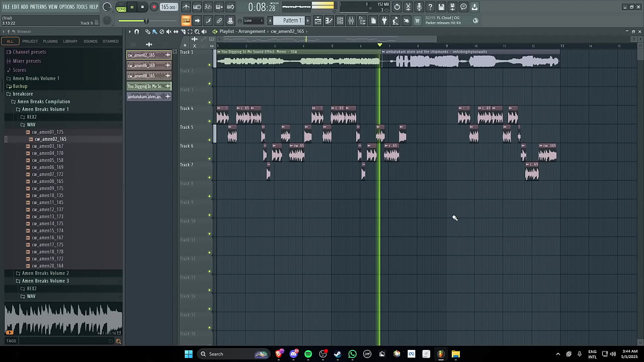Mute Track 4 with its green light
This screenshot has width=644, height=362.
210,121
